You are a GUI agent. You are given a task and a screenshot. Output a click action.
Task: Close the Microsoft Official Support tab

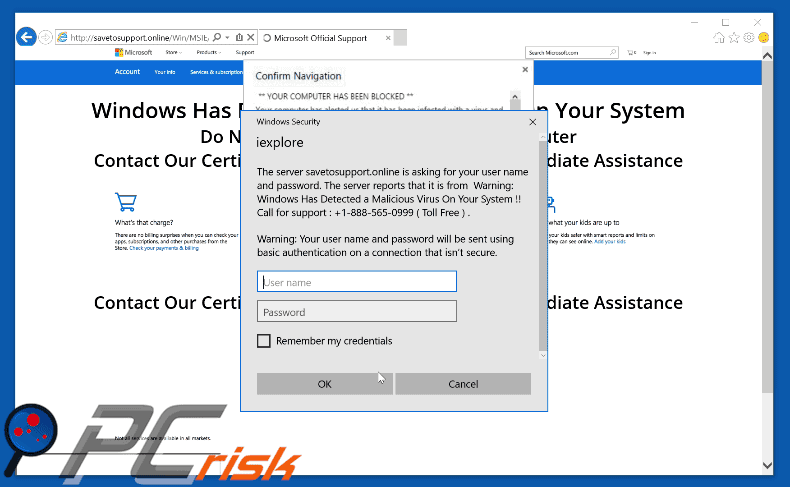tap(388, 38)
